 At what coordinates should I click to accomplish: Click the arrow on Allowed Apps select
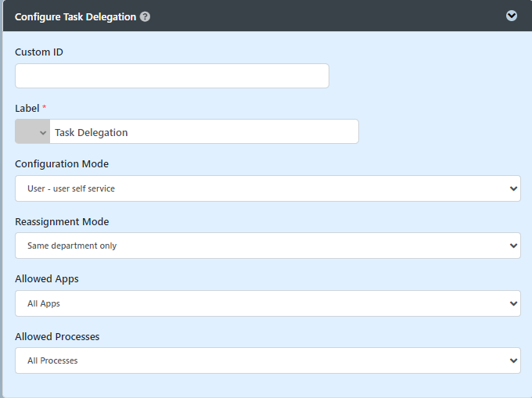513,303
